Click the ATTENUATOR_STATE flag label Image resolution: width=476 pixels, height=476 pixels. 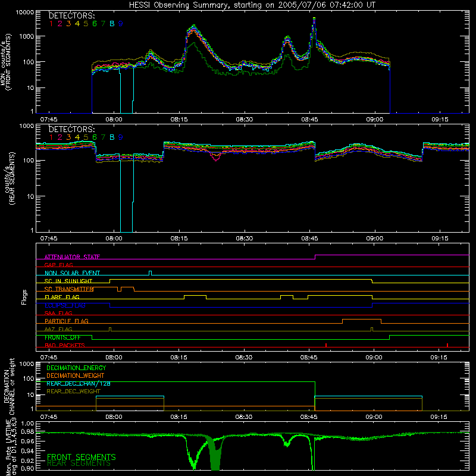[x=72, y=257]
